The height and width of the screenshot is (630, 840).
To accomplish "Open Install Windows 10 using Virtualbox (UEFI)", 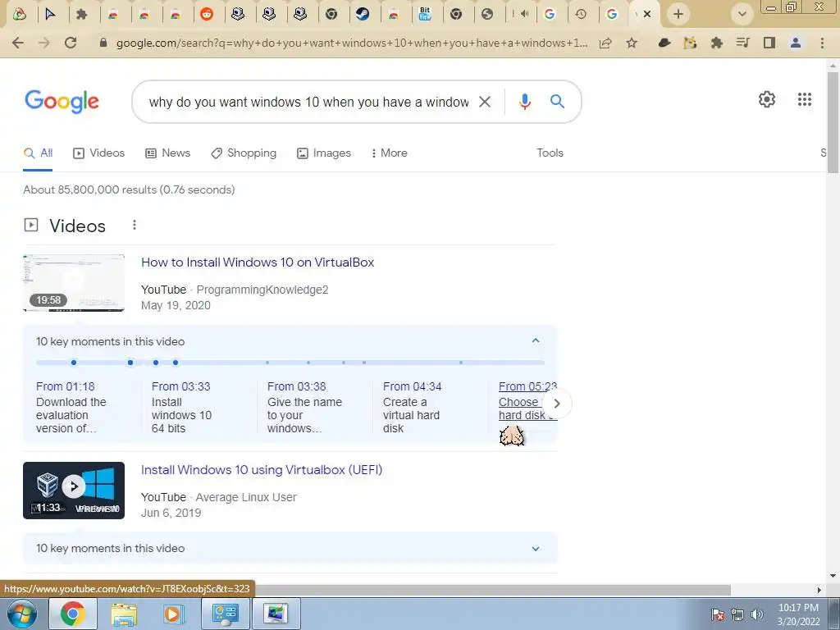I will pyautogui.click(x=262, y=470).
